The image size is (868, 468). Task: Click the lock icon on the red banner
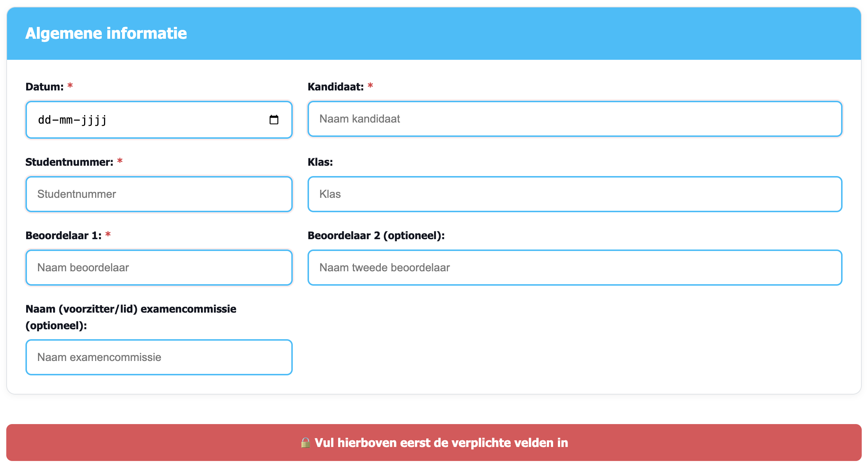pos(305,443)
